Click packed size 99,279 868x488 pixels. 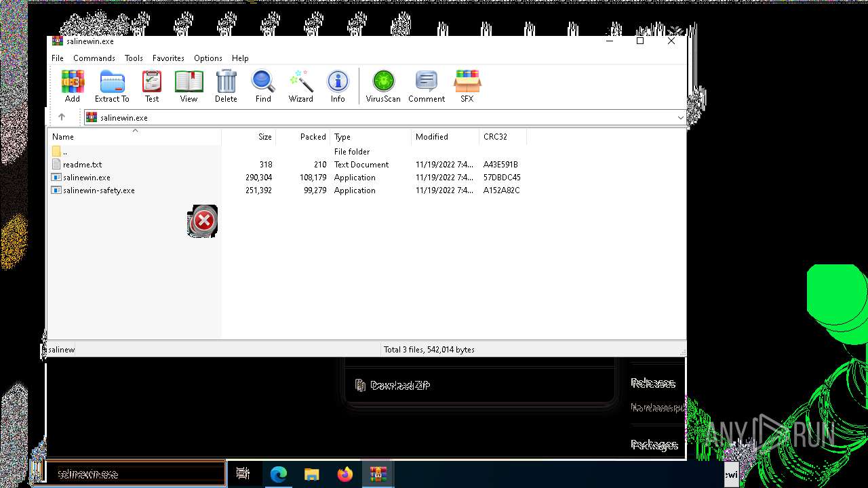[x=315, y=190]
